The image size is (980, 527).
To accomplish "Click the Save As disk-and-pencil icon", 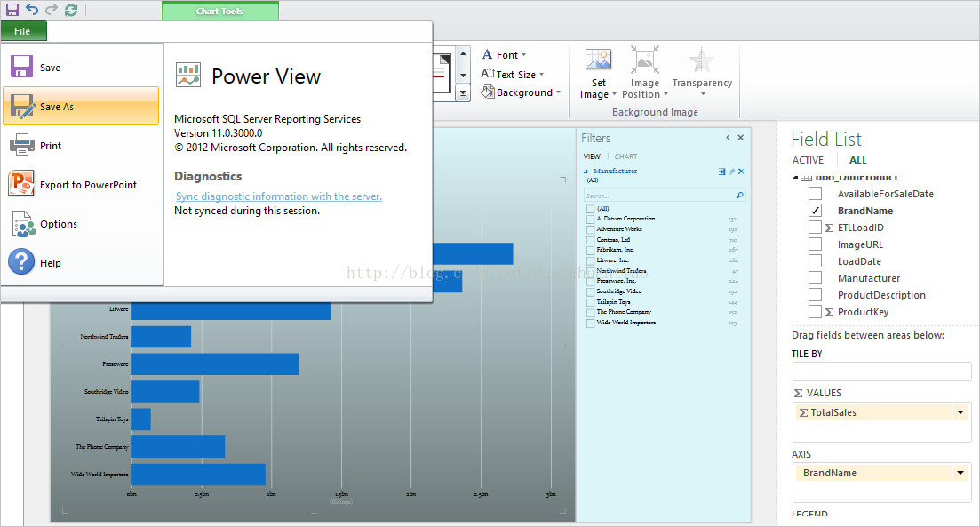I will (22, 107).
